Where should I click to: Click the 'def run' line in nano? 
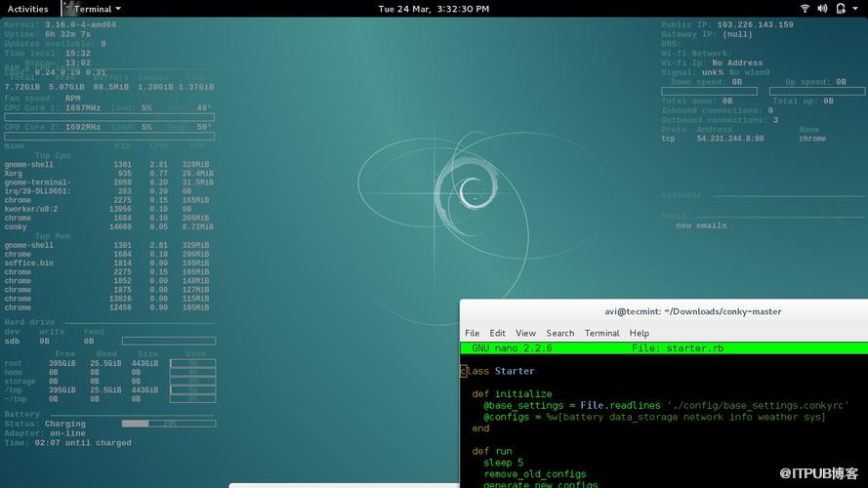coord(492,451)
